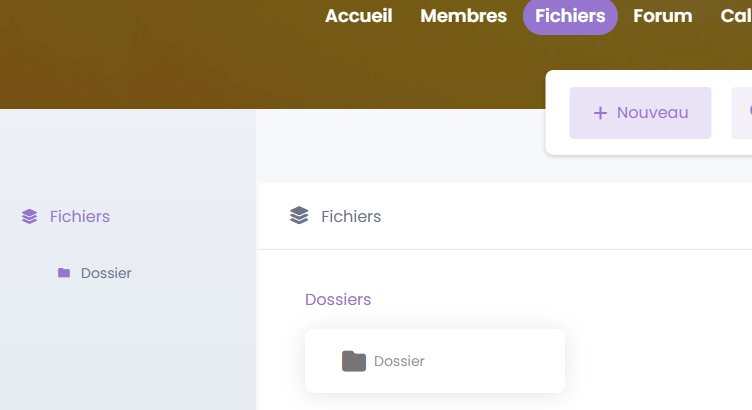Select the white Dossier card's empty area
The width and height of the screenshot is (752, 410).
click(x=494, y=361)
